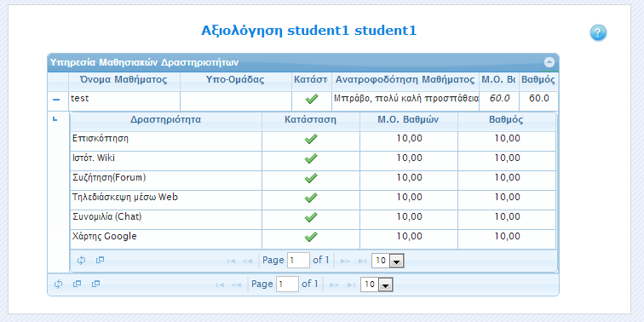Image resolution: width=644 pixels, height=322 pixels.
Task: Click the feedback text Μπράβο, πολύ καλή προσπάθεια
Action: (405, 99)
